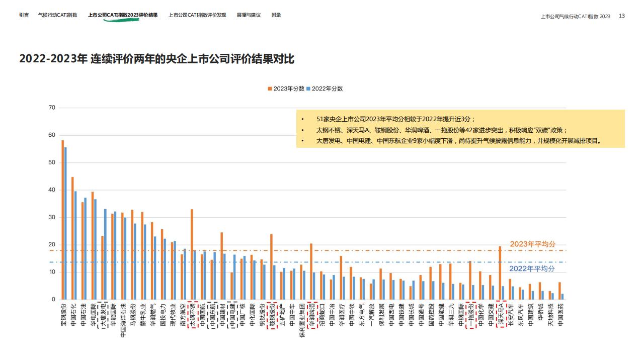Click the x-axis label 深天马A
Image resolution: width=644 pixels, height=362 pixels.
click(500, 314)
